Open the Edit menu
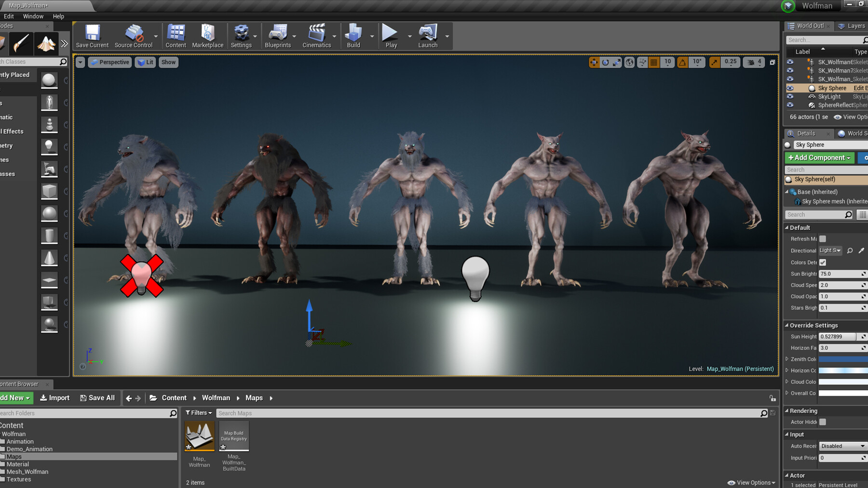Image resolution: width=868 pixels, height=488 pixels. (x=9, y=16)
